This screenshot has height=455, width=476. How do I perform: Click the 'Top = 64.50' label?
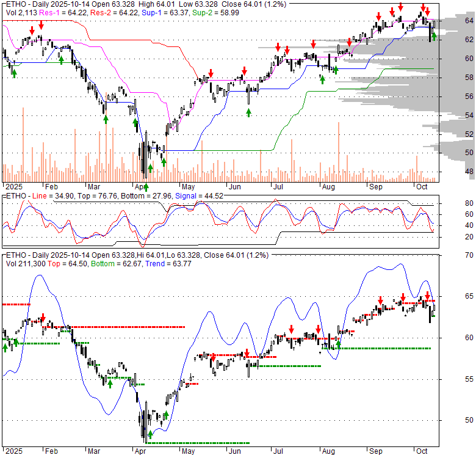(68, 264)
